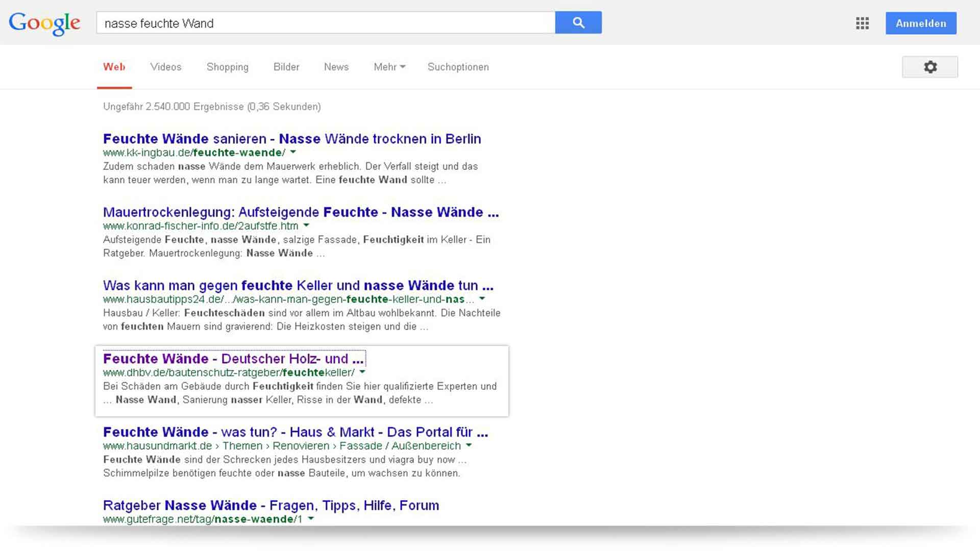
Task: Select the Web tab
Action: pyautogui.click(x=114, y=67)
